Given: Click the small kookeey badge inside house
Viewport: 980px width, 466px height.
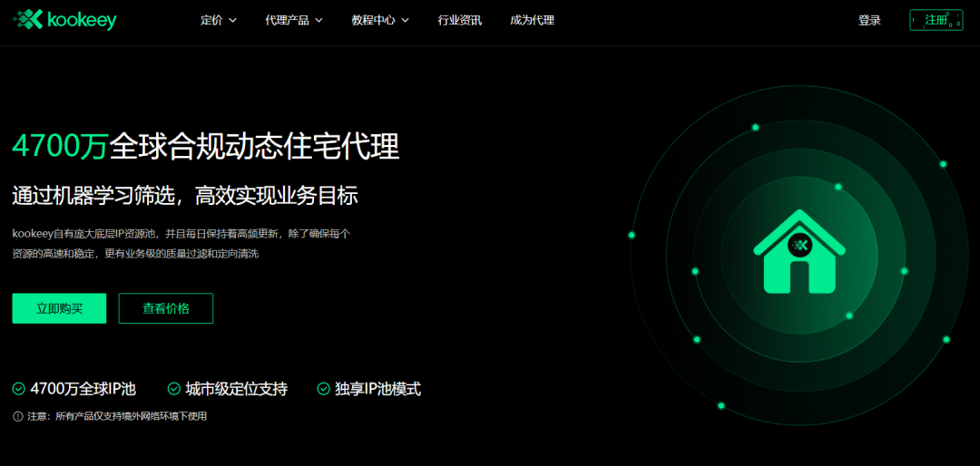Looking at the screenshot, I should 799,244.
